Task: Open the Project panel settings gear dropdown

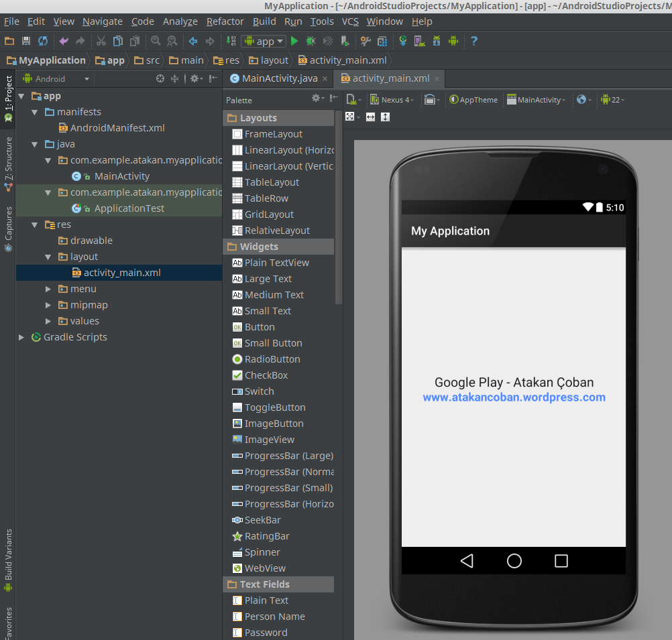Action: tap(197, 78)
